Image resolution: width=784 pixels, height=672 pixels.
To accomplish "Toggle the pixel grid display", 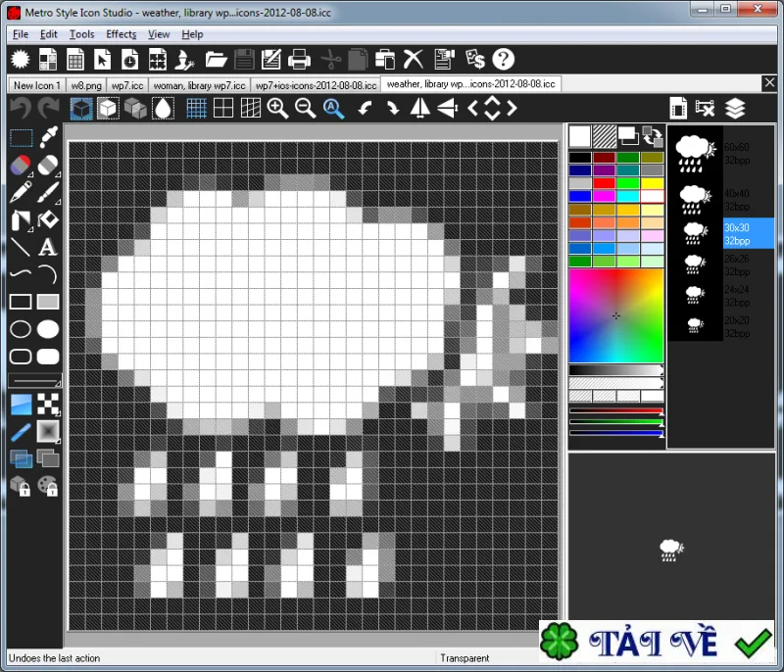I will point(196,109).
